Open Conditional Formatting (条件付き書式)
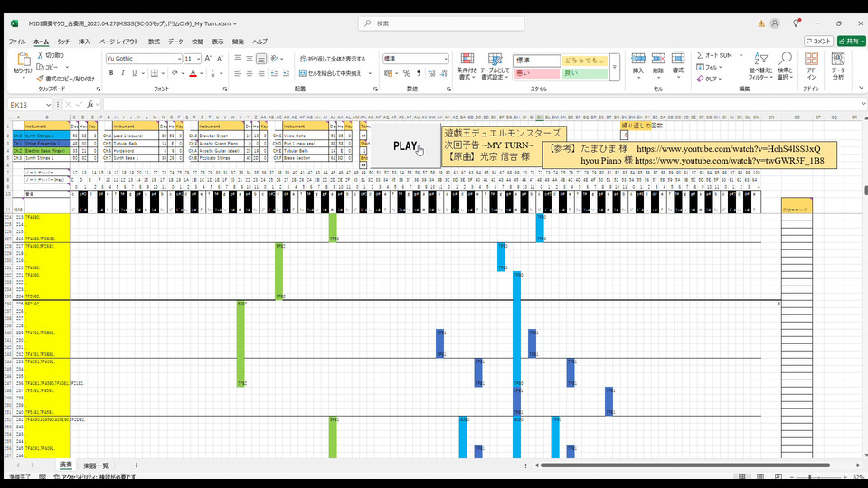 pyautogui.click(x=467, y=66)
